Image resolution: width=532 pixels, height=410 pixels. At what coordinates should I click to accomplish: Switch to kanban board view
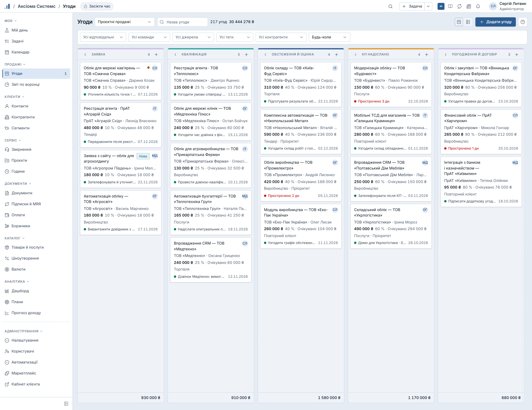(459, 22)
